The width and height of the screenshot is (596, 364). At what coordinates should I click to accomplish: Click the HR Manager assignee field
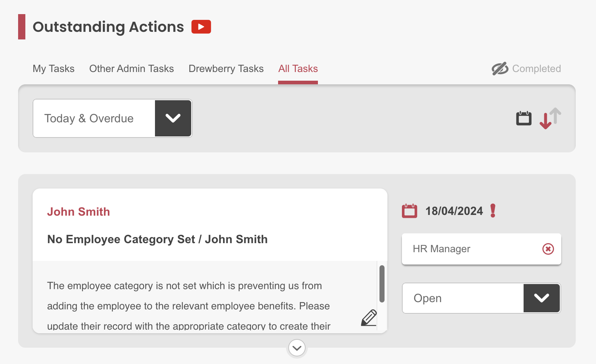coord(482,249)
